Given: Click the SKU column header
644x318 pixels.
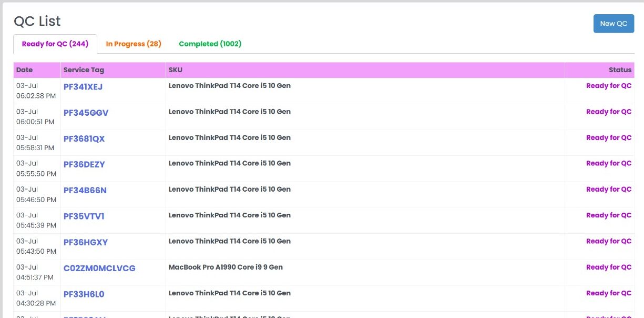Looking at the screenshot, I should [x=176, y=70].
